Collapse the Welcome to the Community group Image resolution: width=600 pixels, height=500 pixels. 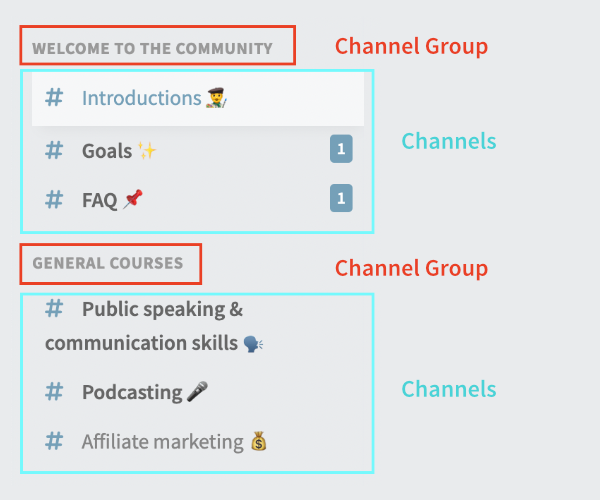click(x=152, y=49)
